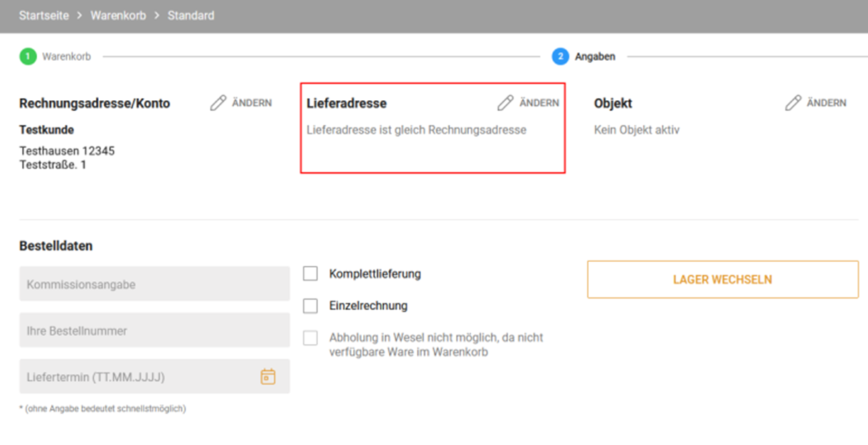Enable the Komplettlieferung checkbox

(x=310, y=273)
